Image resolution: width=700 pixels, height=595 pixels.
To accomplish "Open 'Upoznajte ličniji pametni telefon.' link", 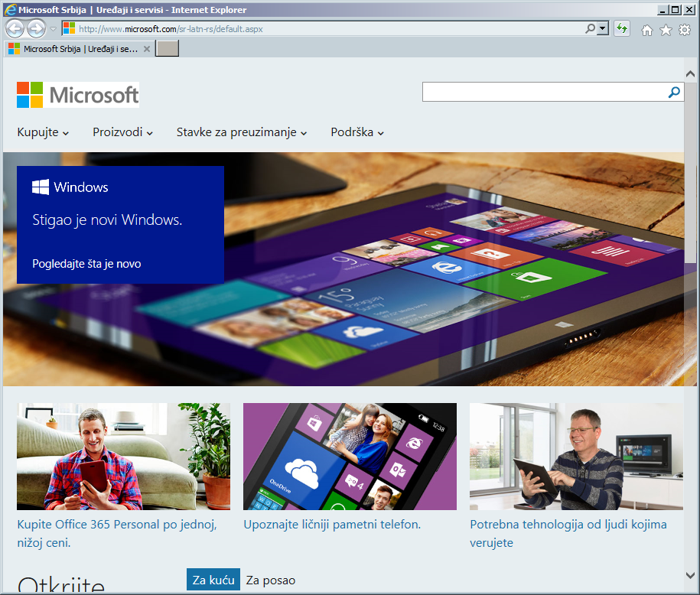I will (332, 525).
